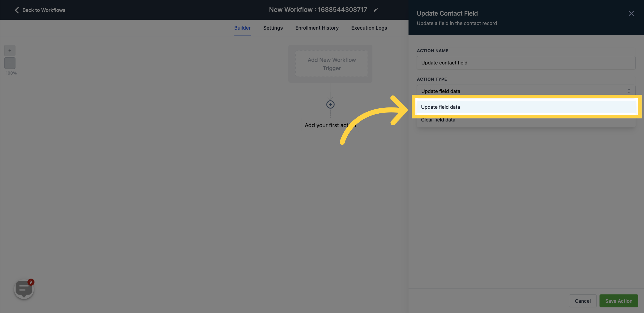Add a workflow step with circled plus
Screen dimensions: 644x313
330,105
